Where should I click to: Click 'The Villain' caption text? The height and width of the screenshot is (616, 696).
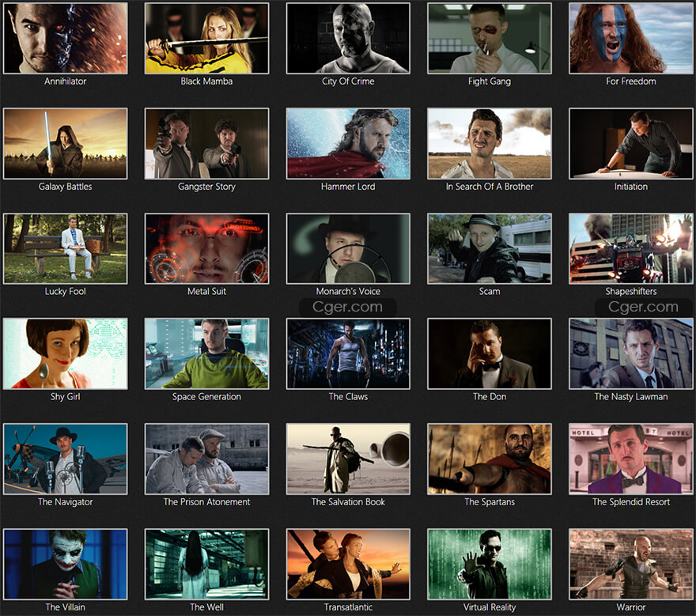click(x=65, y=607)
